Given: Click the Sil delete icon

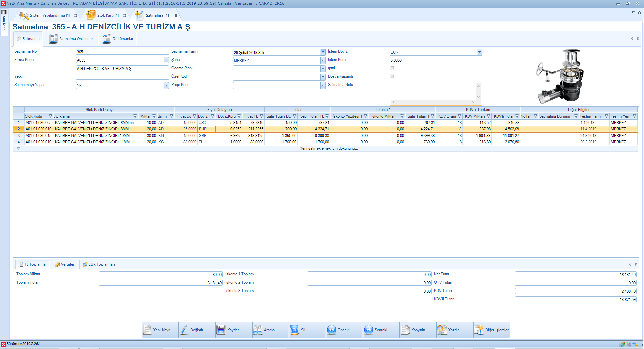Looking at the screenshot, I should tap(294, 330).
